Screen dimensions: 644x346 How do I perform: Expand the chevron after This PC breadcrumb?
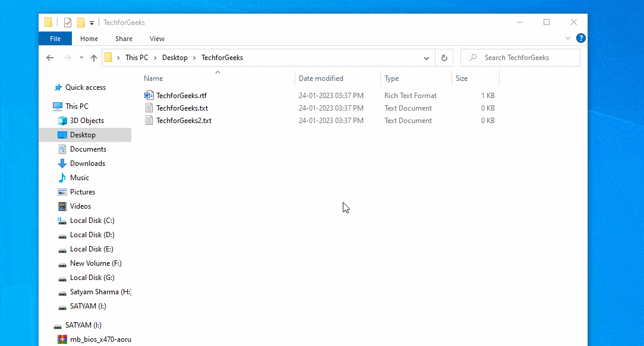point(155,58)
